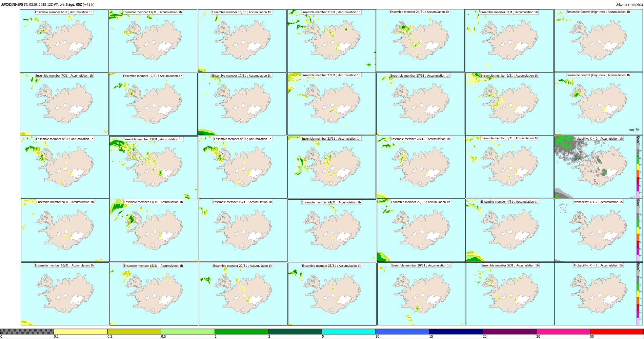Pick the navy 15–20 legend swatch
Image resolution: width=644 pixels, height=339 pixels.
click(x=456, y=332)
